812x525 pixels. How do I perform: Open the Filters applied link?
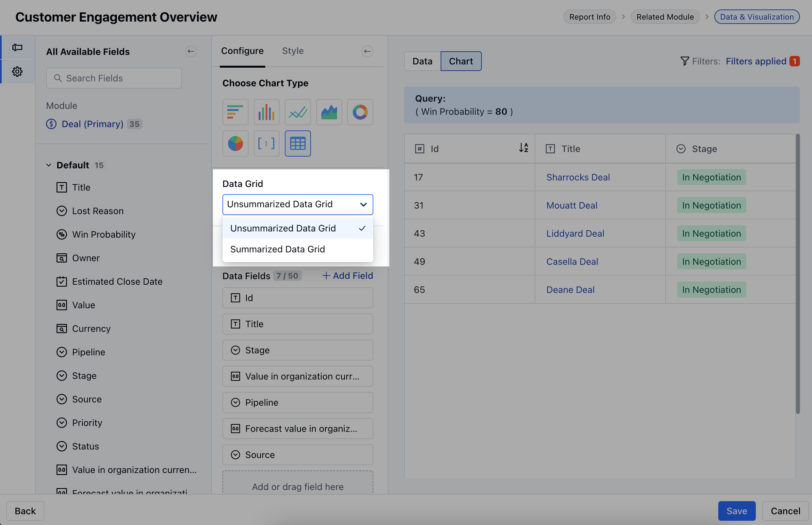tap(756, 61)
